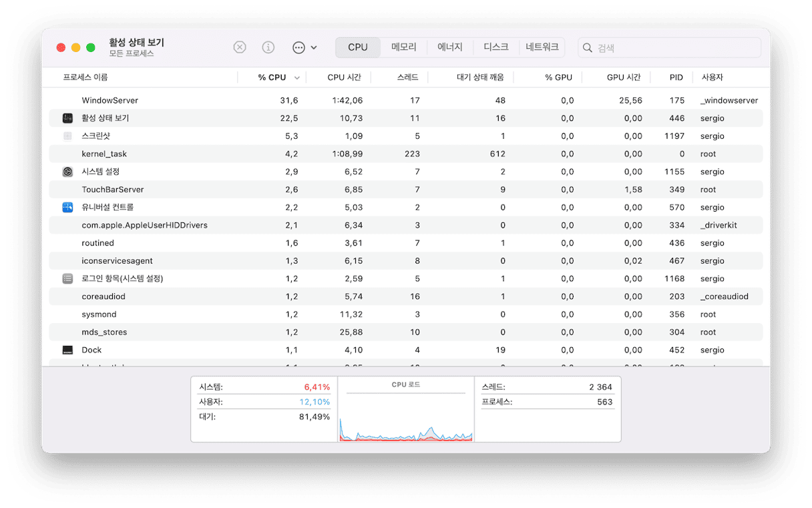Switch to the CPU tab

pos(358,47)
